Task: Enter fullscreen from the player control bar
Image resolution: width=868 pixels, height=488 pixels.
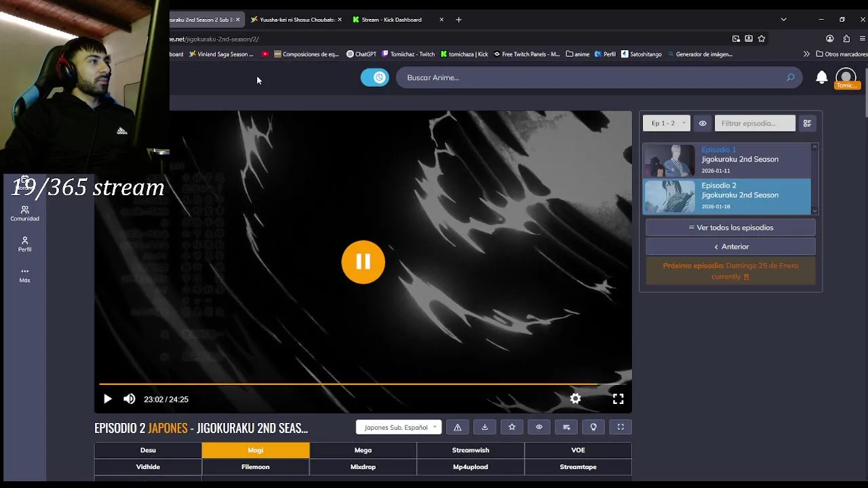Action: pos(618,399)
